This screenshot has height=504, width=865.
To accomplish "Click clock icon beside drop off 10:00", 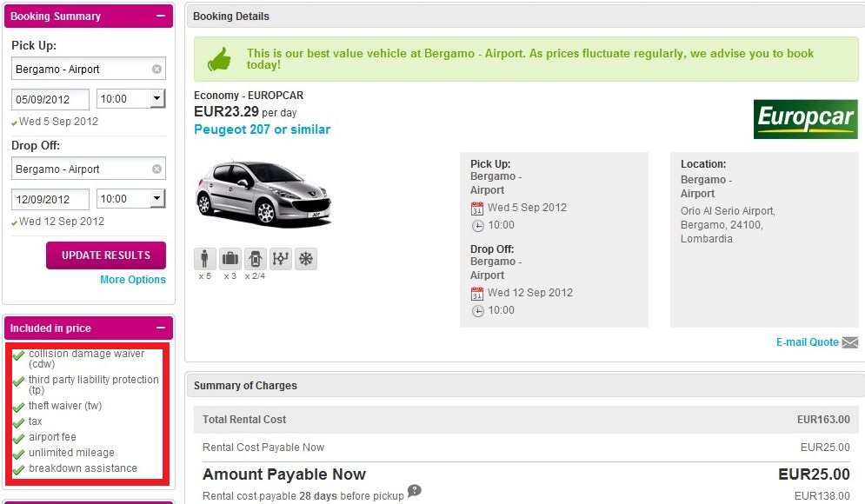I will click(x=478, y=310).
